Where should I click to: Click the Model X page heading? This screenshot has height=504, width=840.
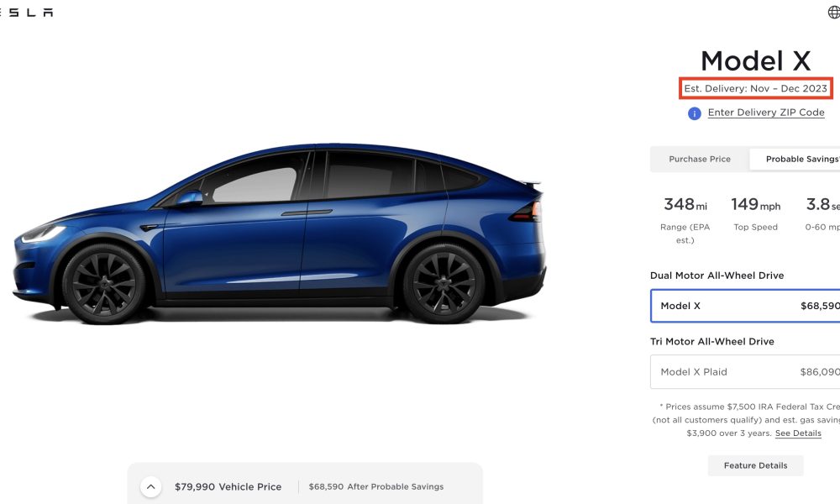click(x=755, y=60)
